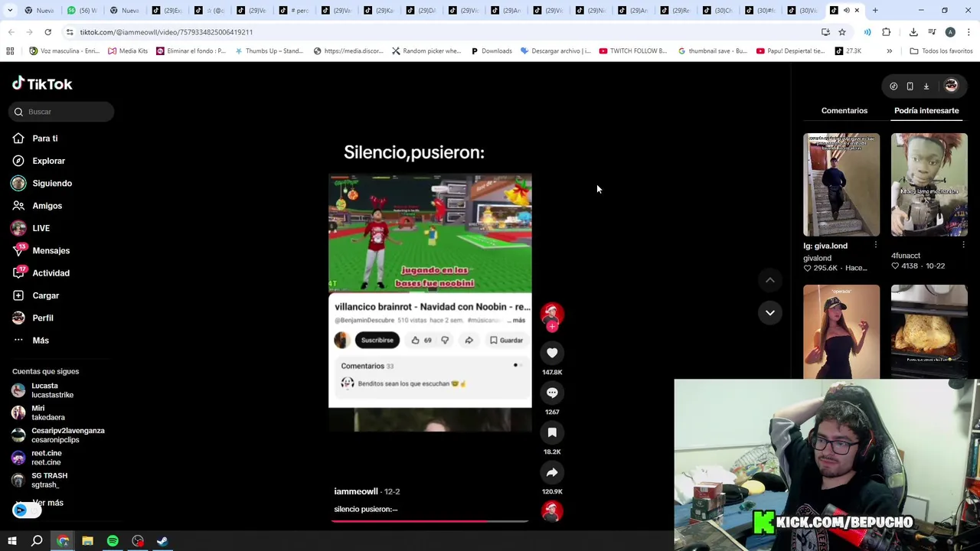Open options for 4funacct suggested video
This screenshot has height=551, width=980.
[963, 246]
